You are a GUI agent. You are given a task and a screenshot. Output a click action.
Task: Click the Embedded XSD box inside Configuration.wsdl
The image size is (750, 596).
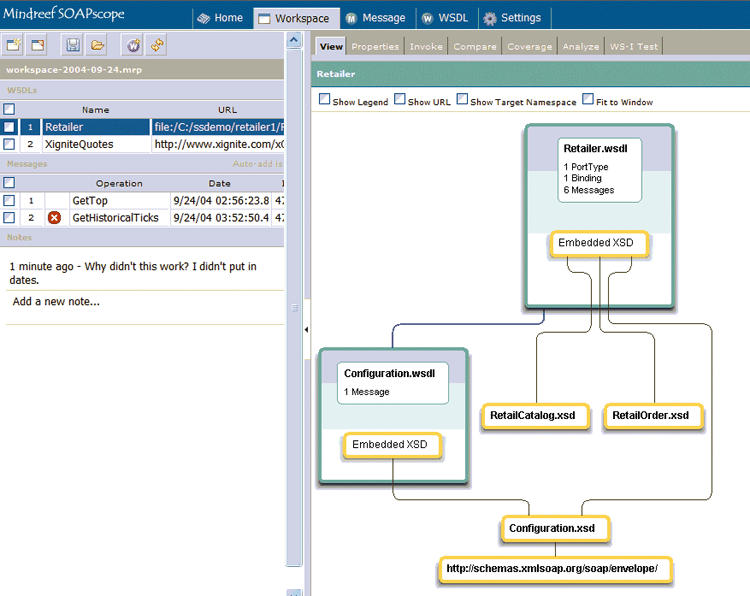click(x=392, y=445)
